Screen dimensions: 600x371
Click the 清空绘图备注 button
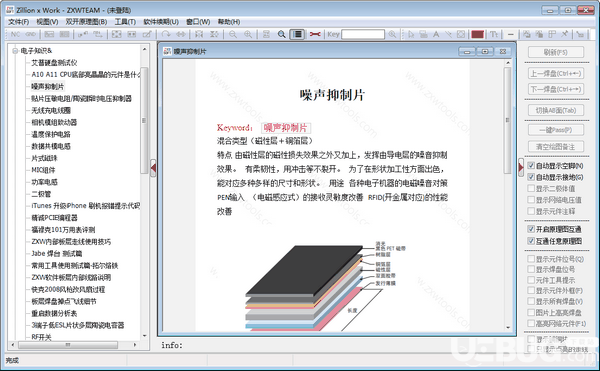556,146
